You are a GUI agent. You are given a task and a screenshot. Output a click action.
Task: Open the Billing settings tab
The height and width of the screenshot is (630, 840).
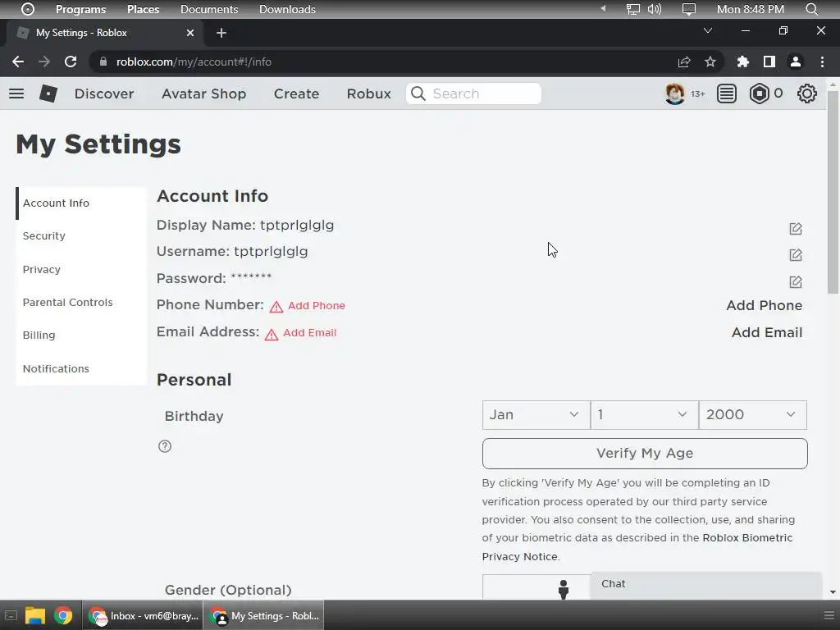81,336
